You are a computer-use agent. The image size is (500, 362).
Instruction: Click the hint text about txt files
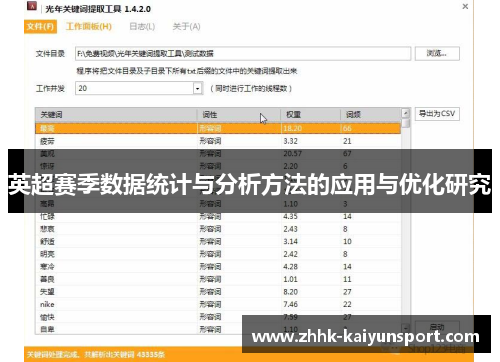tap(186, 71)
